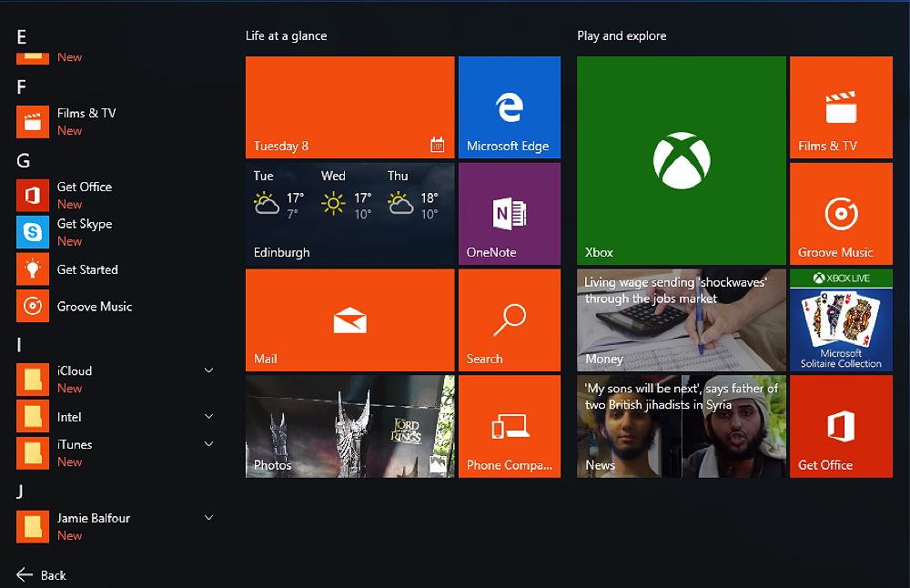Check the Edinburgh weather tile

click(349, 213)
